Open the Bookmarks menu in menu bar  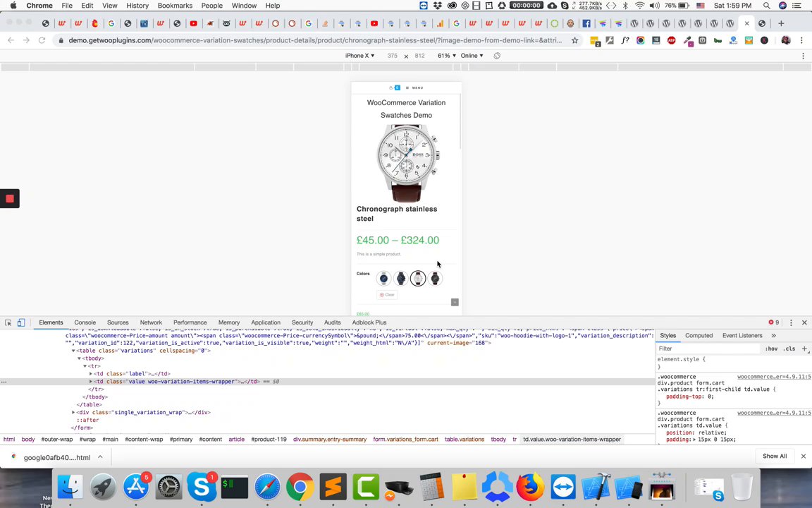pos(175,6)
